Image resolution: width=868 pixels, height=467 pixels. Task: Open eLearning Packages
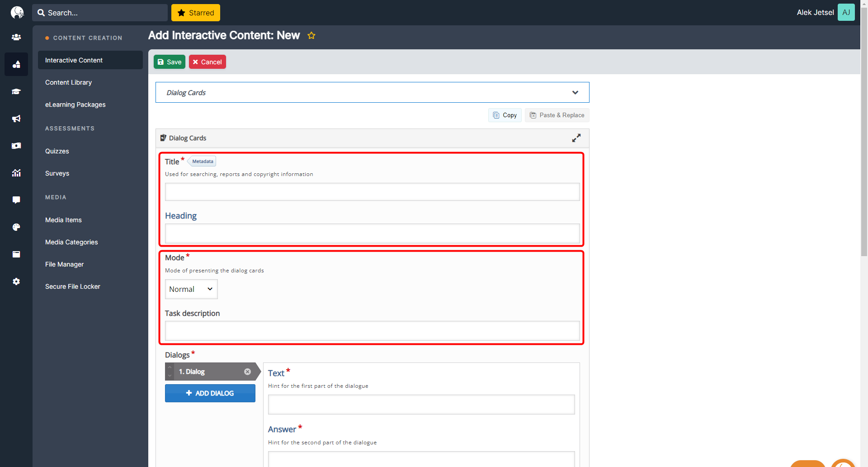coord(75,105)
